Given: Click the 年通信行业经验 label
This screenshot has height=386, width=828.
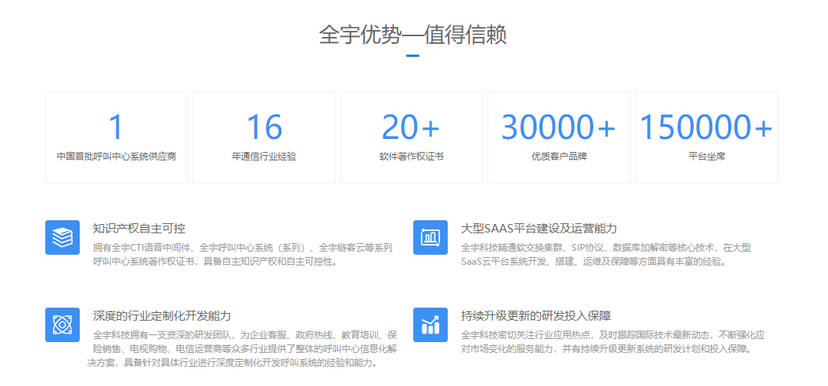Looking at the screenshot, I should click(264, 157).
